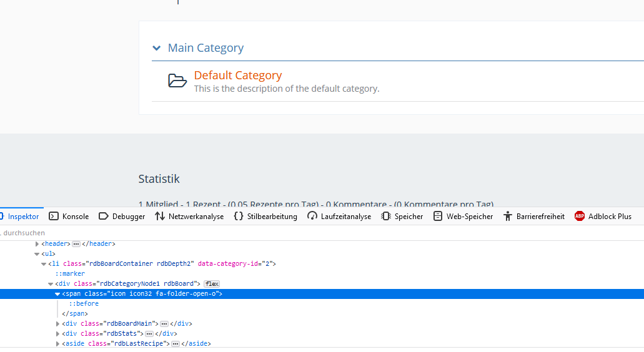Collapse the ul element node
The image size is (644, 352).
coord(37,254)
